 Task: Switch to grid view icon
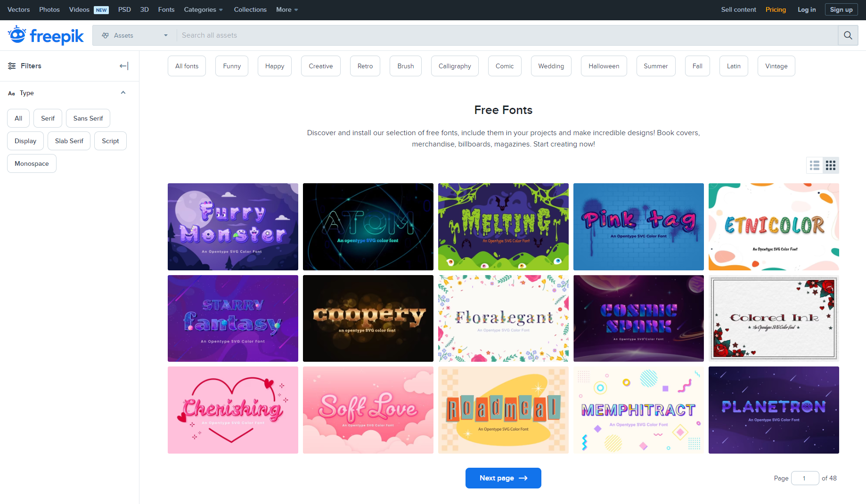point(831,165)
